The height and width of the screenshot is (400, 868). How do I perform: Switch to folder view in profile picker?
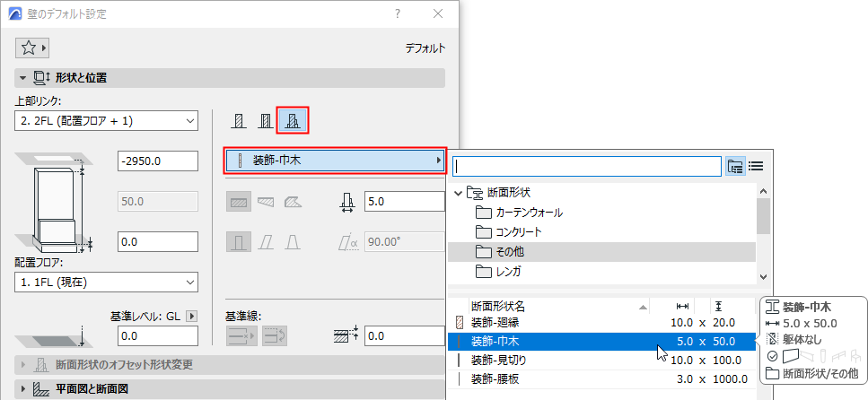coord(734,165)
